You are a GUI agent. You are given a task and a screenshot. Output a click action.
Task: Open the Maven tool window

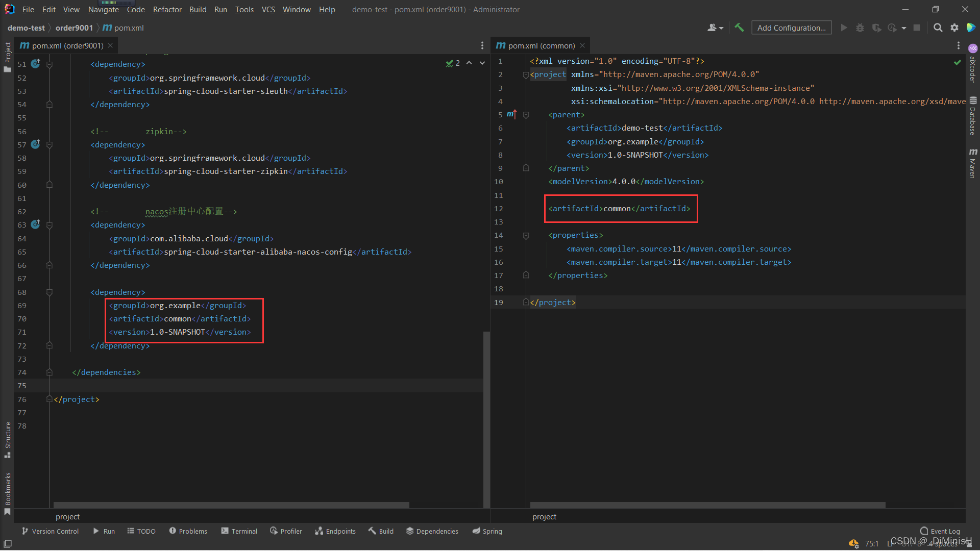pyautogui.click(x=973, y=163)
